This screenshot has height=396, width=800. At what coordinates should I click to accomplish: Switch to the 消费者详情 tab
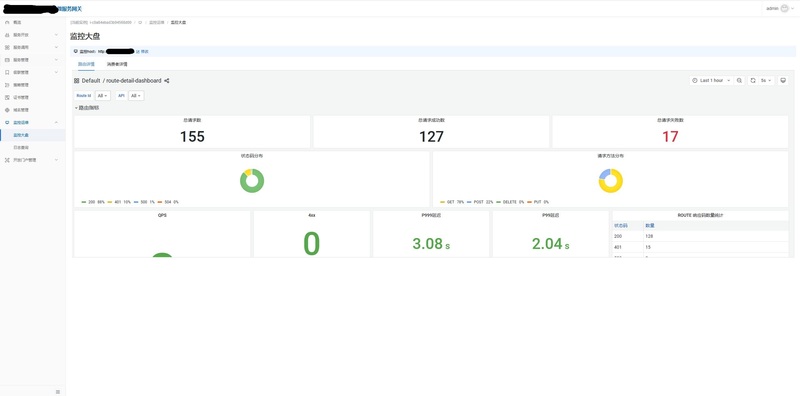[117, 64]
